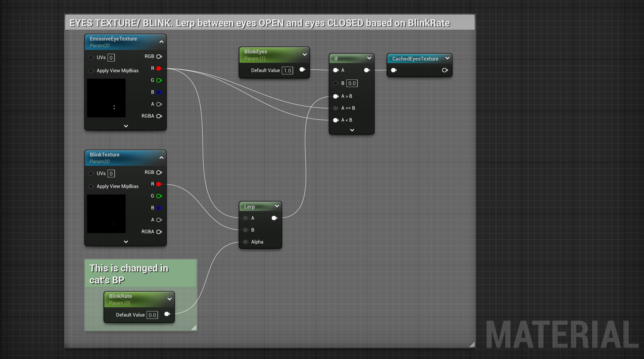This screenshot has width=644, height=359.
Task: Edit the B value field on If node
Action: 352,83
